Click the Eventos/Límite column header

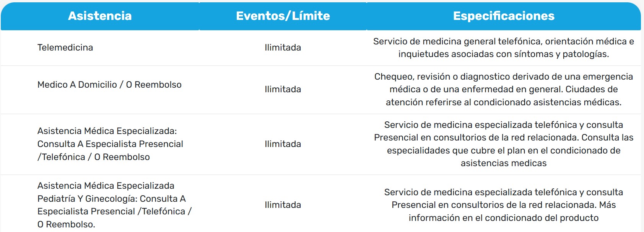(x=283, y=16)
